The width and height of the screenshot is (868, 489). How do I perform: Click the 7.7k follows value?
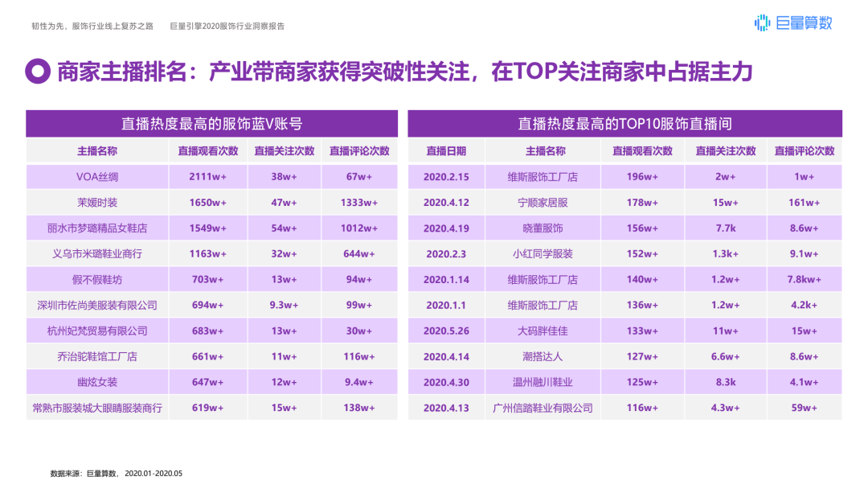[726, 228]
